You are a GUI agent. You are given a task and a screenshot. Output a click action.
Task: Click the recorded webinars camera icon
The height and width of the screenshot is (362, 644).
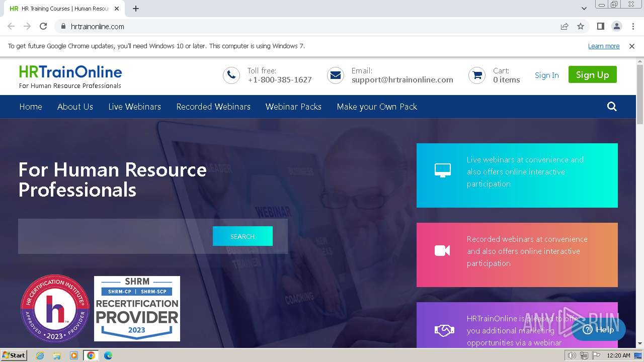(442, 250)
